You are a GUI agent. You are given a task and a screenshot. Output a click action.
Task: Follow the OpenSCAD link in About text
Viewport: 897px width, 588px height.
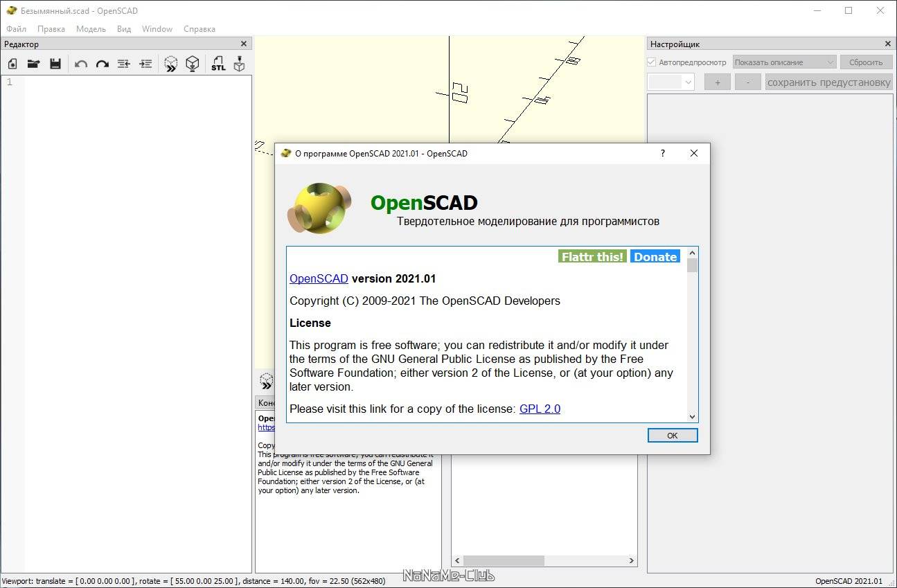pos(319,278)
